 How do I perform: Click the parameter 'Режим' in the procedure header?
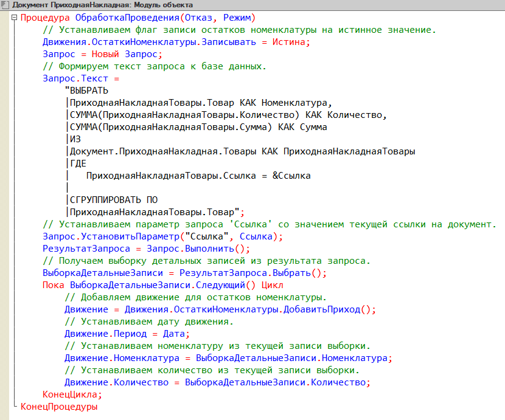pyautogui.click(x=237, y=18)
